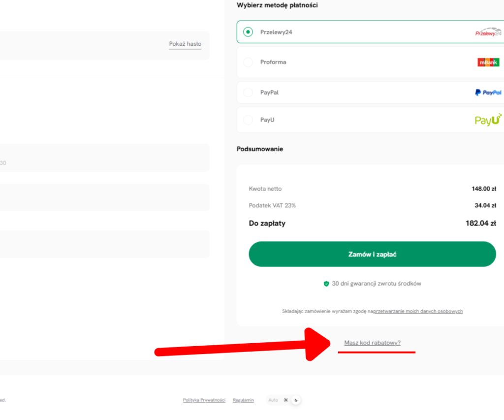
Task: Select the Proforma payment radio button
Action: tap(248, 62)
